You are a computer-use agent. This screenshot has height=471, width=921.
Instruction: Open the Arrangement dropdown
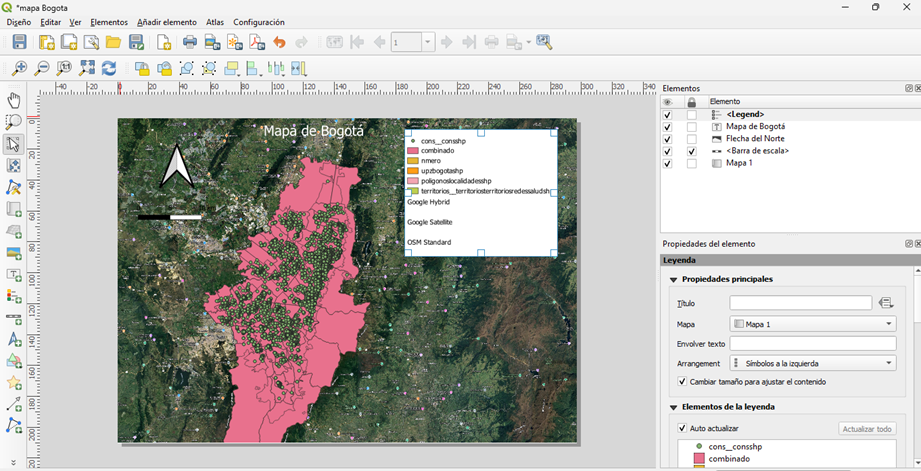point(813,363)
